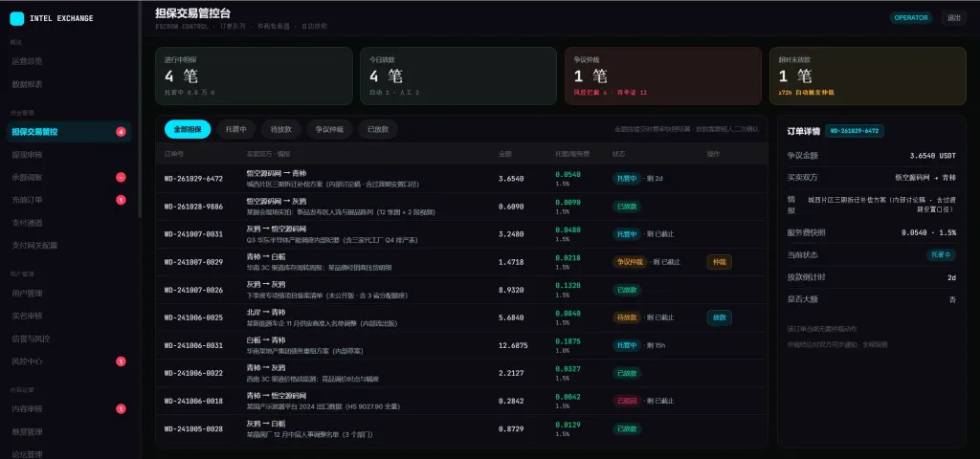Screen dimensions: 980x459
Task: Click the 放款 action button for WD-241006-0025
Action: coord(720,317)
